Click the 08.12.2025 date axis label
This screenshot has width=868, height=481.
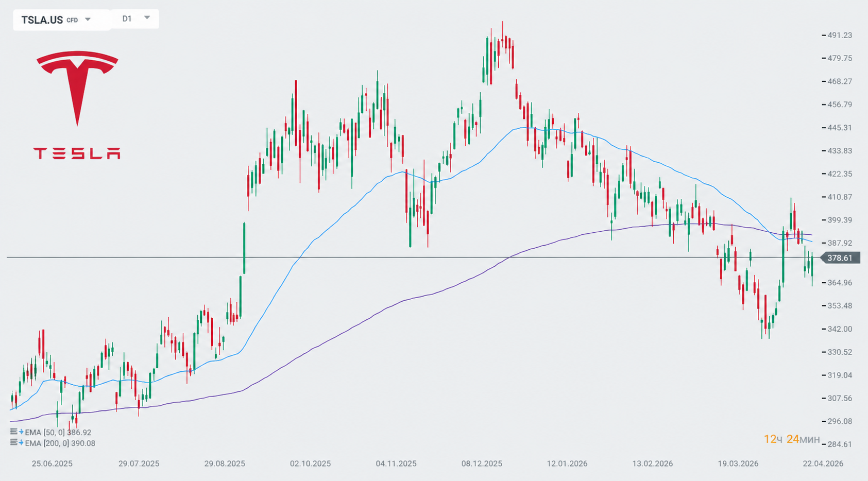[482, 463]
